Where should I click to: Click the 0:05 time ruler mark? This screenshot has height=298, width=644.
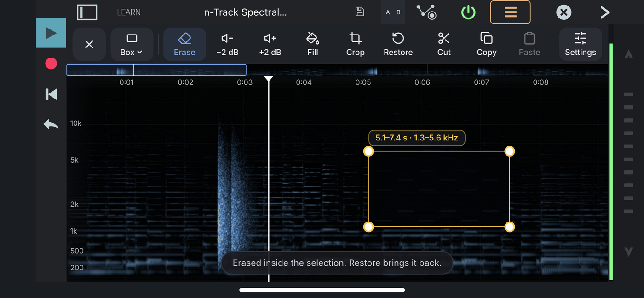(x=363, y=82)
